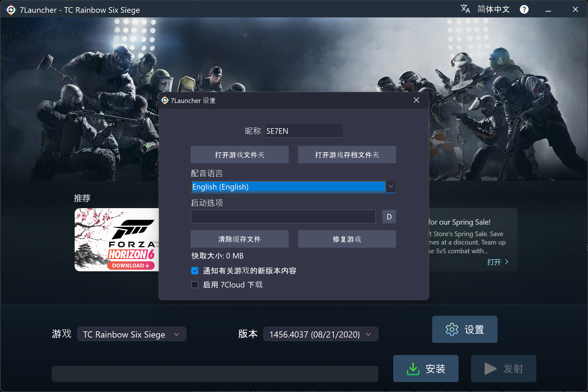
Task: Open the 版本 1456.4037 (08/21/2020) dropdown
Action: [x=321, y=334]
